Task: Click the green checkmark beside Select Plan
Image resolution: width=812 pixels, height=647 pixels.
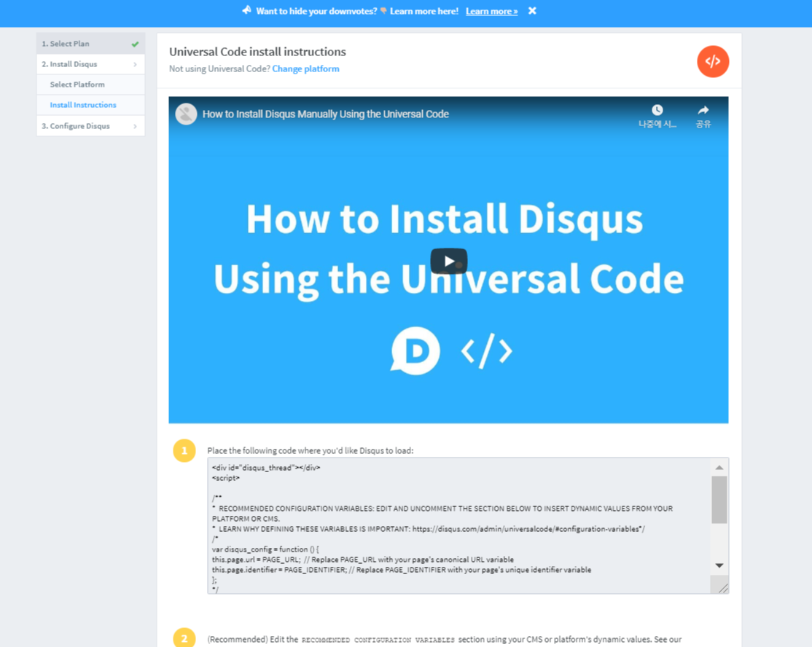Action: (135, 44)
